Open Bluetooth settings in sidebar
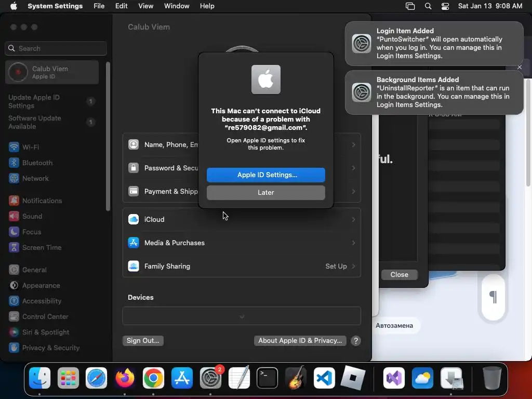 [31, 163]
